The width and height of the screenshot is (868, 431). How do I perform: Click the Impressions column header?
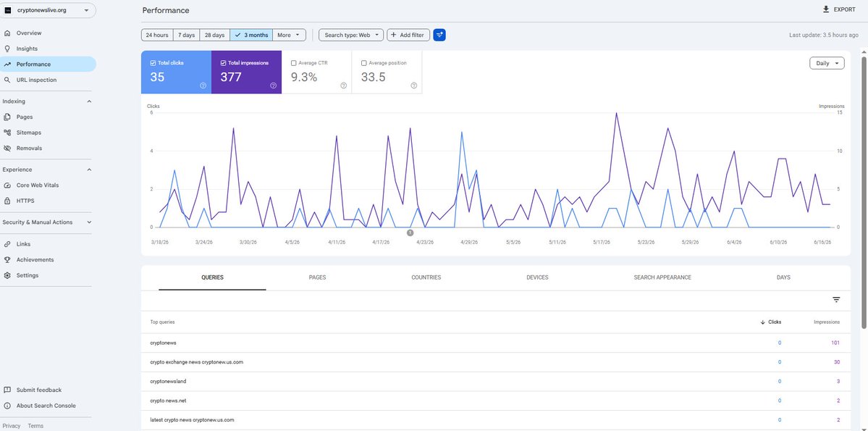point(827,322)
